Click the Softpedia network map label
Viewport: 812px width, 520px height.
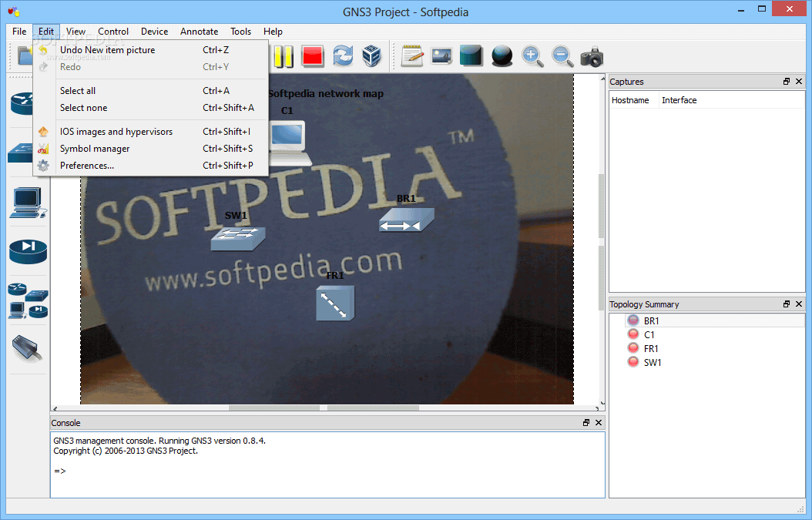(326, 94)
